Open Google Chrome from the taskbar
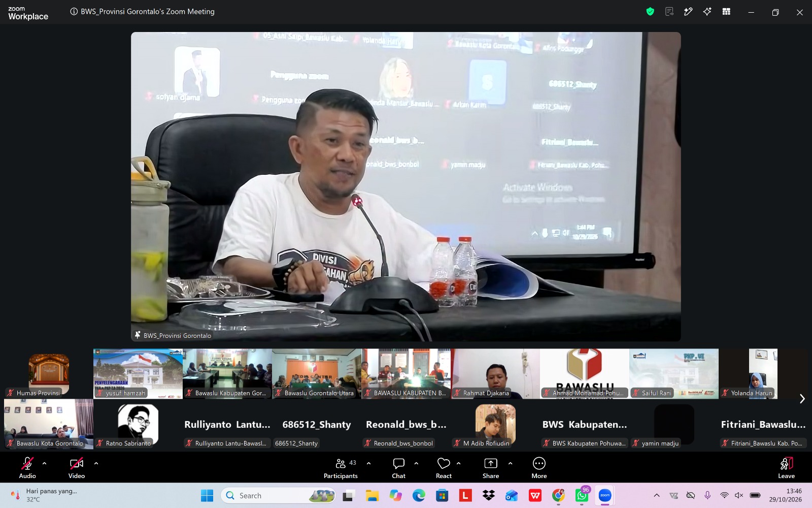The height and width of the screenshot is (508, 812). 558,495
